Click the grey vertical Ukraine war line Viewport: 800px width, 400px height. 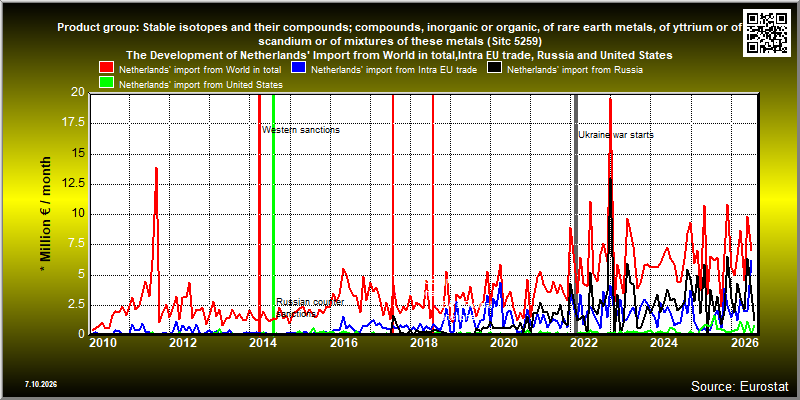click(x=576, y=213)
